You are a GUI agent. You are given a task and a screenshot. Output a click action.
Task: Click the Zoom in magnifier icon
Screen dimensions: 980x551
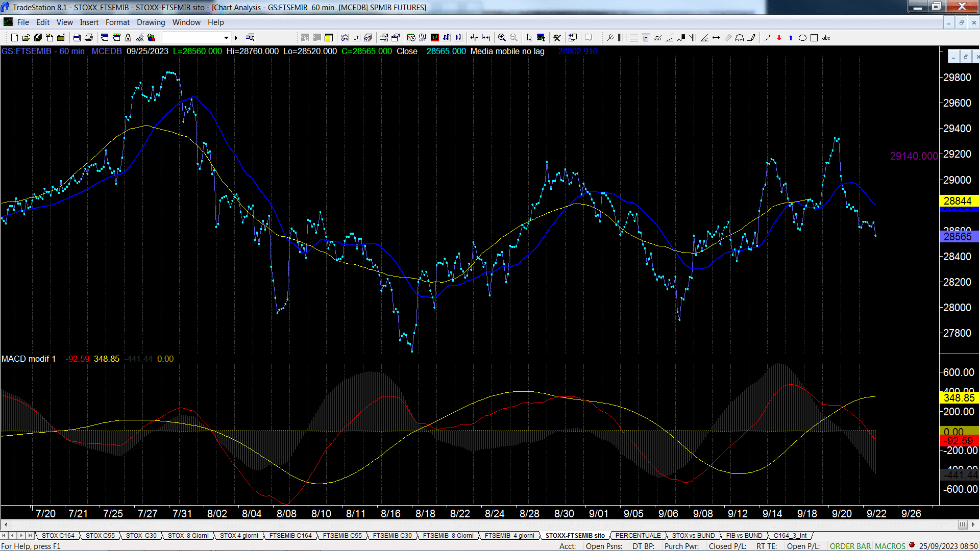(502, 38)
